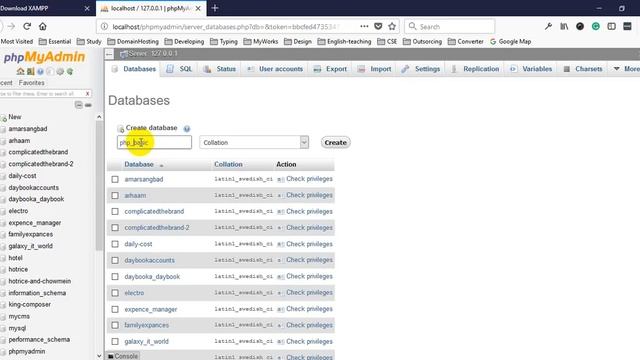The image size is (640, 360).
Task: Click navigation panel scrollbar down arrow
Action: (x=99, y=356)
